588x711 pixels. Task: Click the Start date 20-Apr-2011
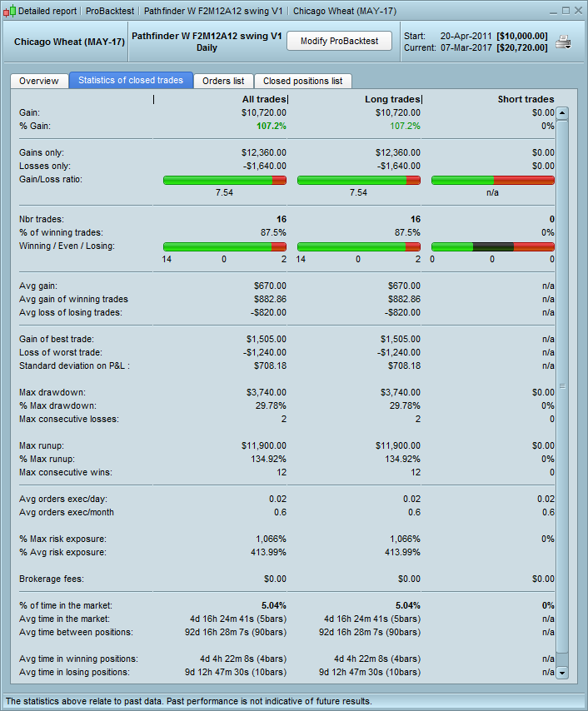point(466,36)
